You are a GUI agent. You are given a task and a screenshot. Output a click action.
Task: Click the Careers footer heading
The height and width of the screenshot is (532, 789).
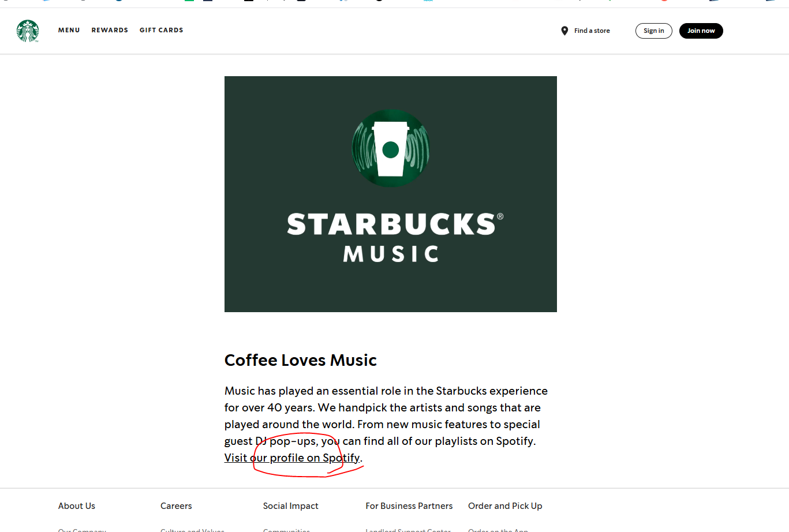pos(176,506)
